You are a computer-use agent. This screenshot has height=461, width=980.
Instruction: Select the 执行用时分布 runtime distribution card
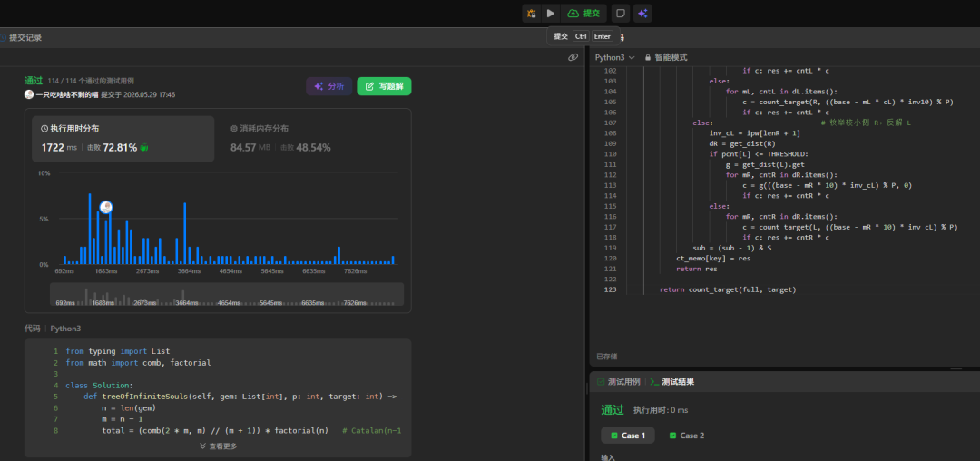click(123, 139)
